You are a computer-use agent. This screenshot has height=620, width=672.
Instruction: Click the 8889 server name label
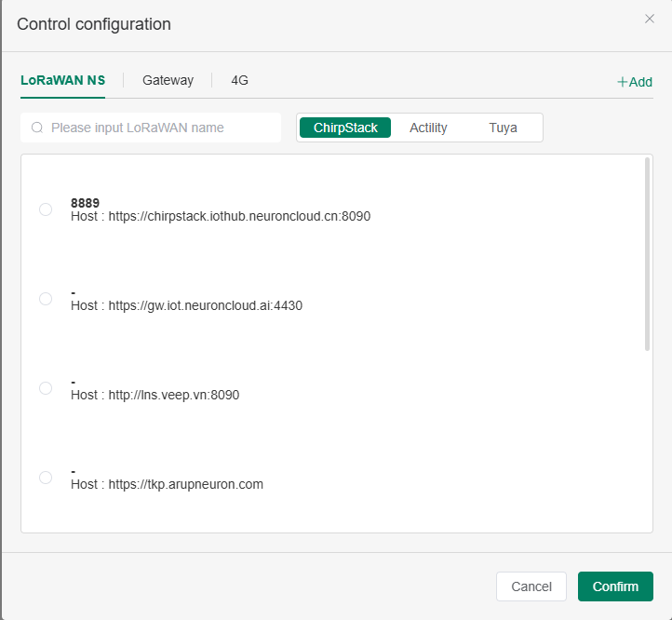coord(85,203)
